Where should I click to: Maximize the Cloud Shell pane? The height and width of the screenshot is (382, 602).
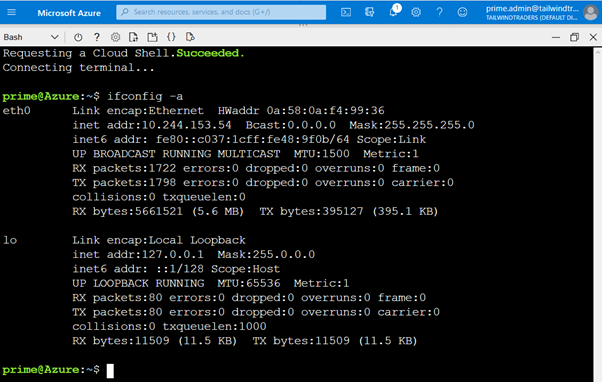click(x=574, y=37)
